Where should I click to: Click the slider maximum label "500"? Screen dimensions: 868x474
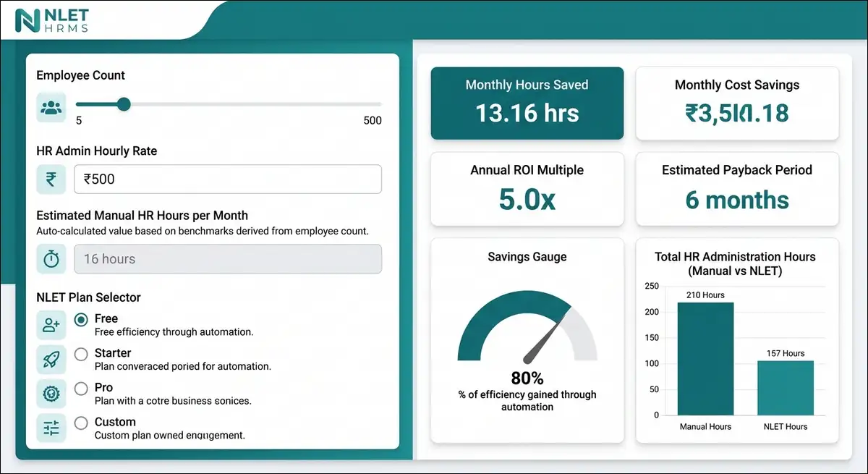click(373, 120)
